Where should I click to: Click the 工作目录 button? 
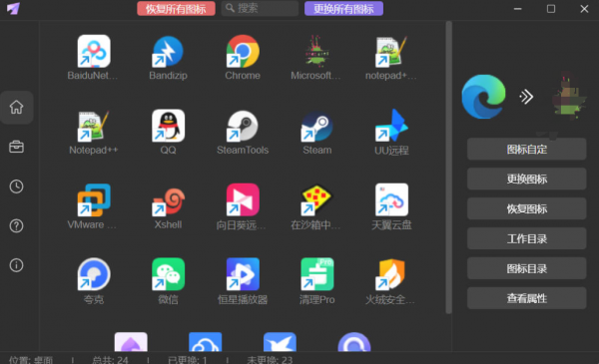(527, 239)
